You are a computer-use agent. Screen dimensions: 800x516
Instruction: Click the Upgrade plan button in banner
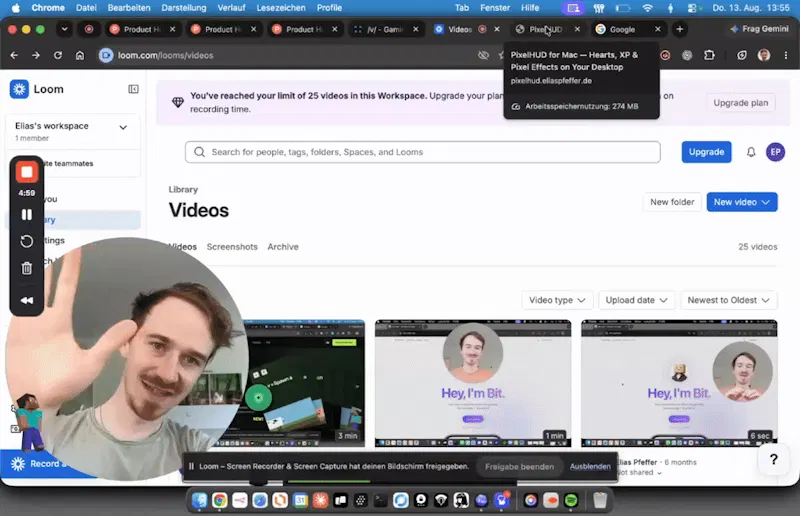click(x=740, y=103)
